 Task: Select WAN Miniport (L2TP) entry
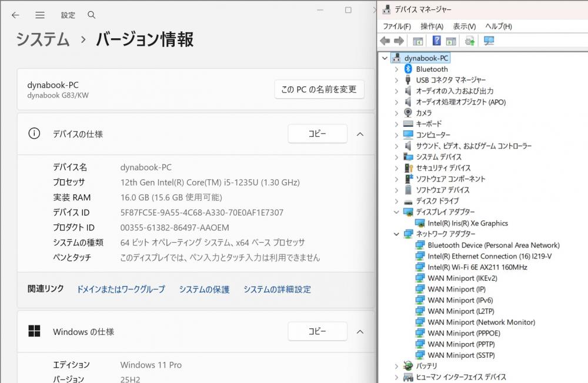(x=461, y=311)
